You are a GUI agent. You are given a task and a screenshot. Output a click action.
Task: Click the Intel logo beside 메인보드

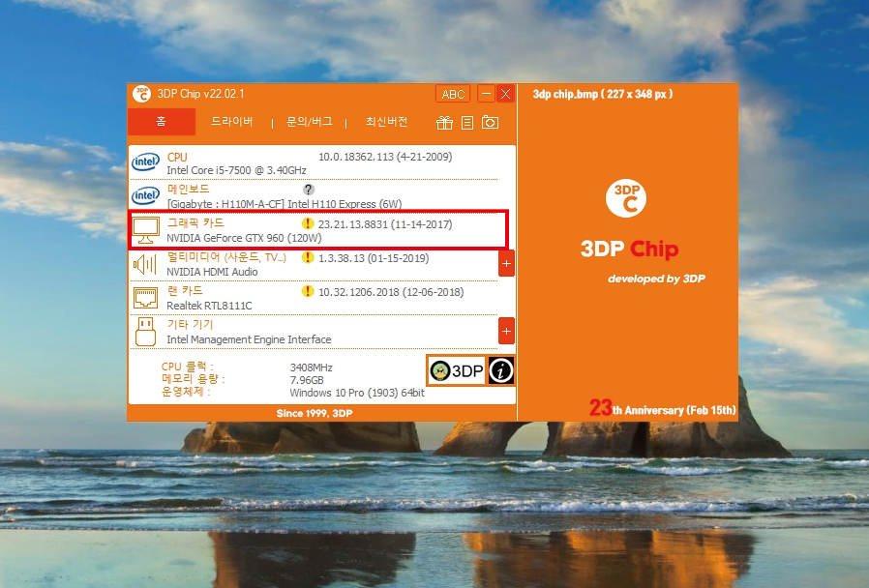[x=145, y=195]
